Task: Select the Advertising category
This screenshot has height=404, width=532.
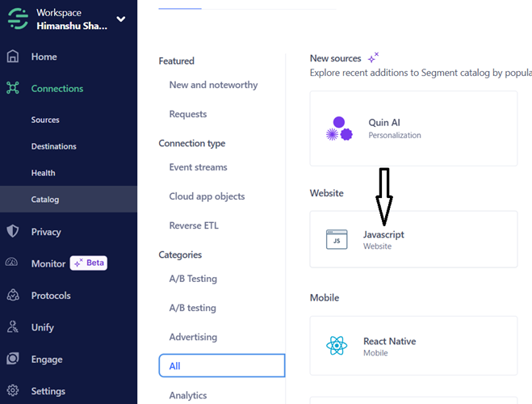Action: point(193,337)
